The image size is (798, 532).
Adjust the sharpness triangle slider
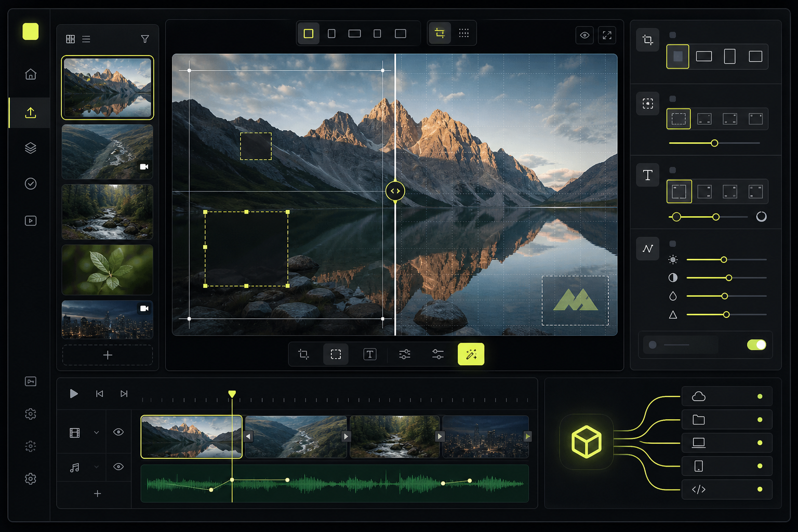pos(726,314)
